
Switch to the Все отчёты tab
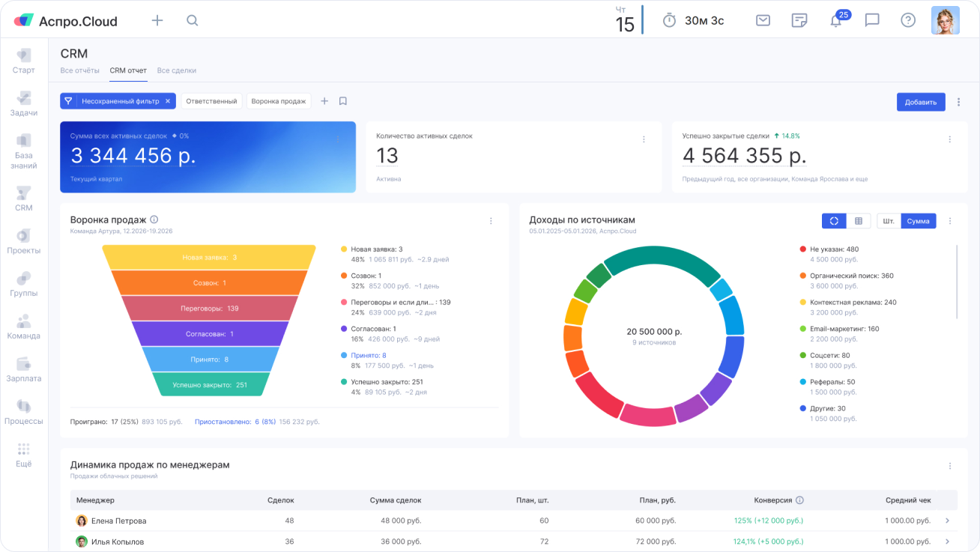(79, 70)
